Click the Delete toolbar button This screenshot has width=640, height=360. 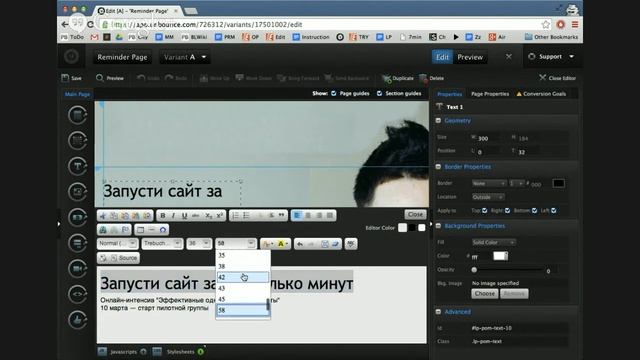click(431, 78)
